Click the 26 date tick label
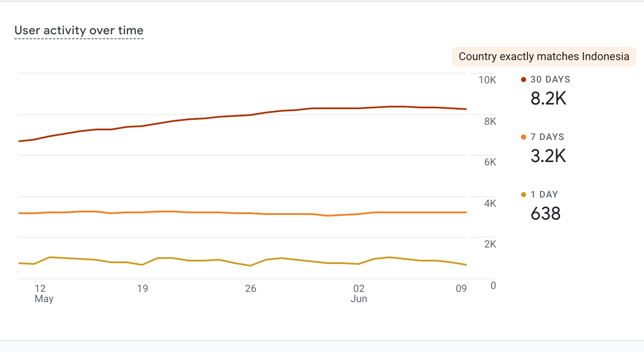644x352 pixels. pyautogui.click(x=251, y=289)
